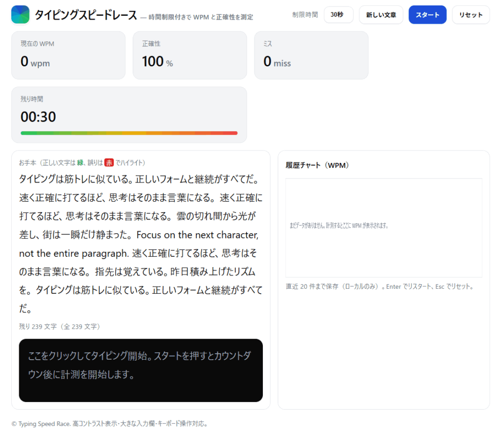Open the 30秒 time limit selector
This screenshot has width=504, height=430.
tap(338, 15)
